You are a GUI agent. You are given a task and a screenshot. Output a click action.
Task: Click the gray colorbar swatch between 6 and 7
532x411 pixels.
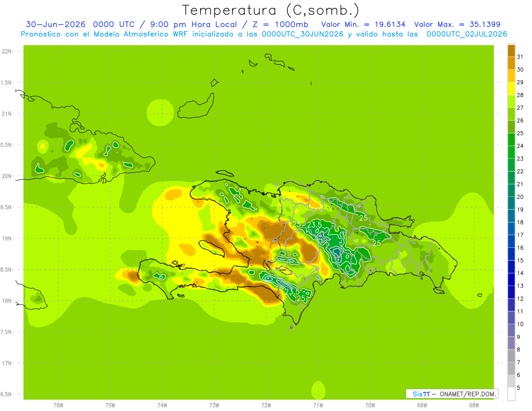tap(511, 369)
